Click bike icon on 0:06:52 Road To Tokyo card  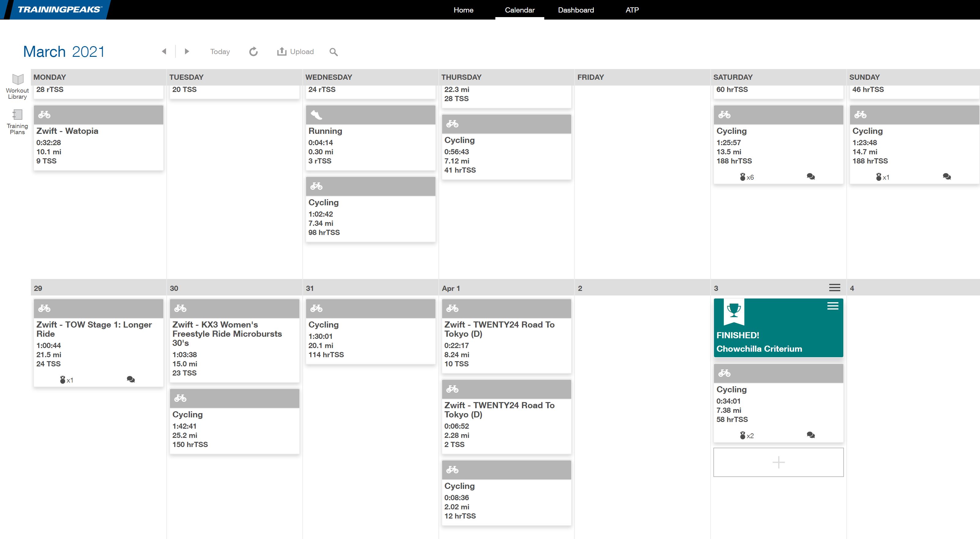point(452,389)
